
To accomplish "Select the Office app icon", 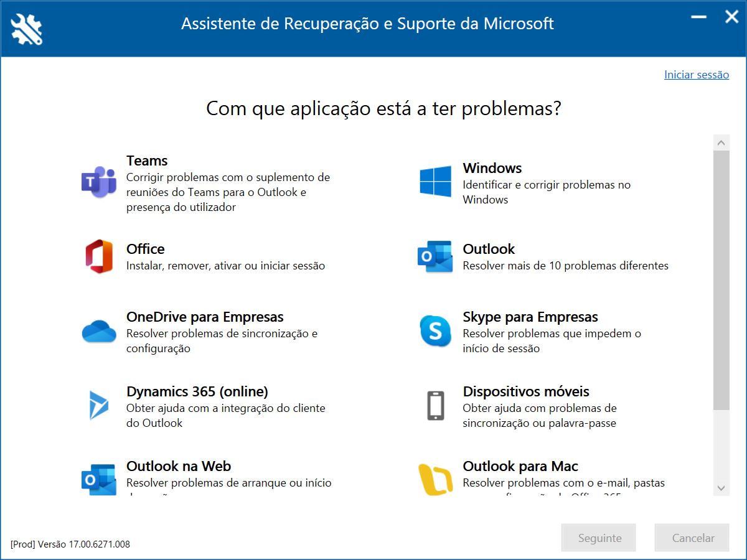I will [x=99, y=256].
